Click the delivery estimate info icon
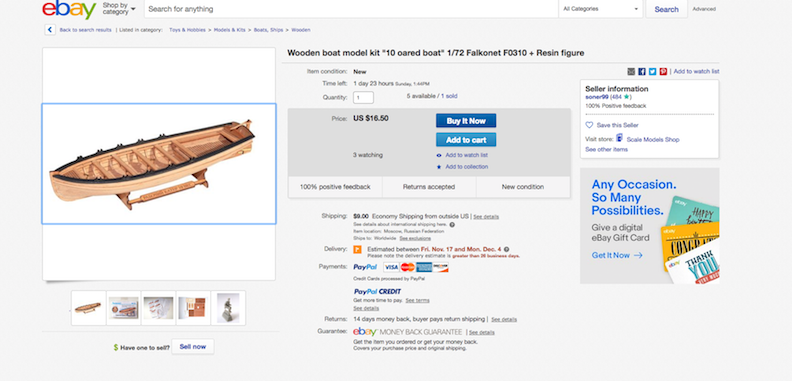The width and height of the screenshot is (792, 381). pyautogui.click(x=506, y=249)
